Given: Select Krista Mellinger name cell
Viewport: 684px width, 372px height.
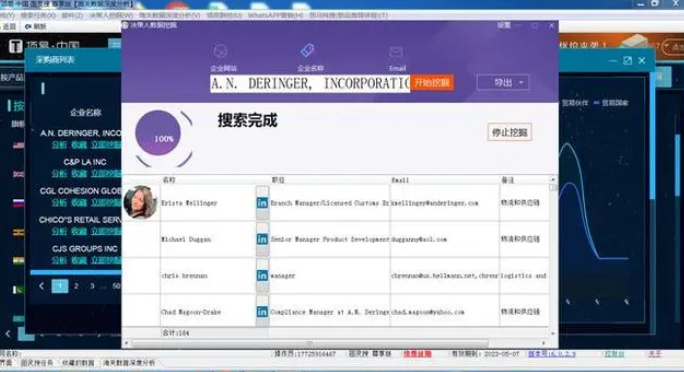Looking at the screenshot, I should (208, 203).
